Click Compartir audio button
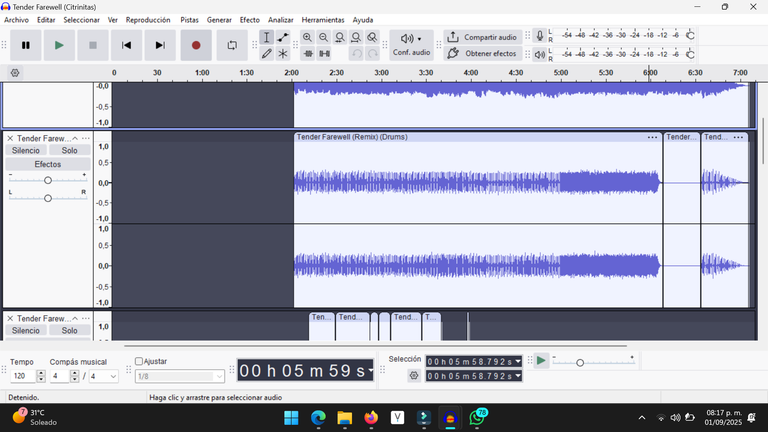Viewport: 768px width, 432px height. tap(483, 37)
